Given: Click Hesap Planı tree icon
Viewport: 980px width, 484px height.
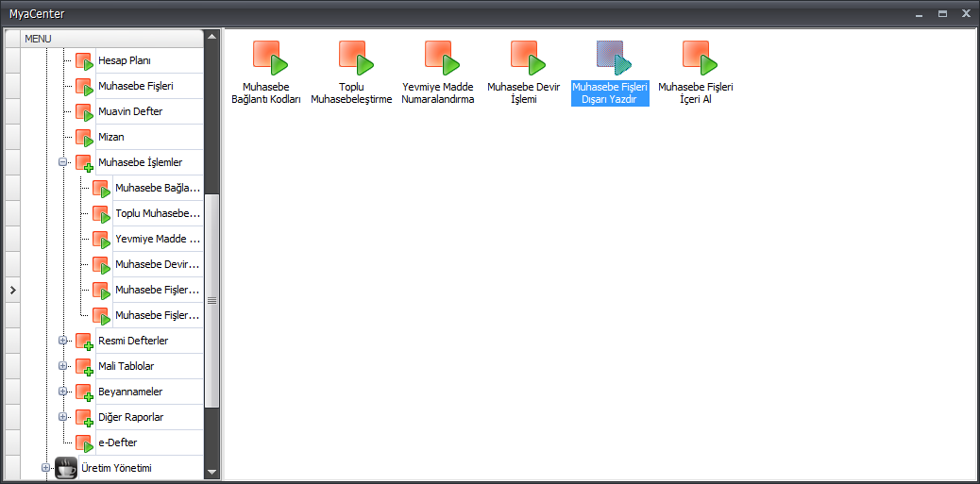Looking at the screenshot, I should [x=84, y=61].
